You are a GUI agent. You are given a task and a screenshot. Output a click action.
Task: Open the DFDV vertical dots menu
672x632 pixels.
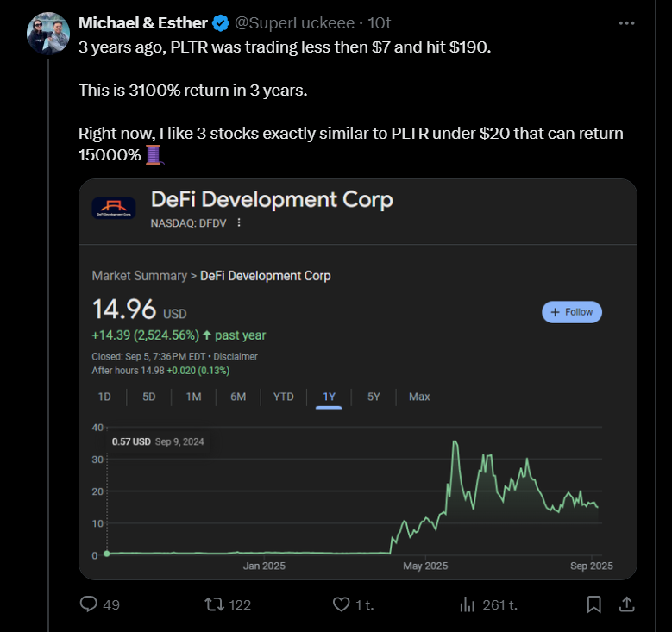[239, 222]
